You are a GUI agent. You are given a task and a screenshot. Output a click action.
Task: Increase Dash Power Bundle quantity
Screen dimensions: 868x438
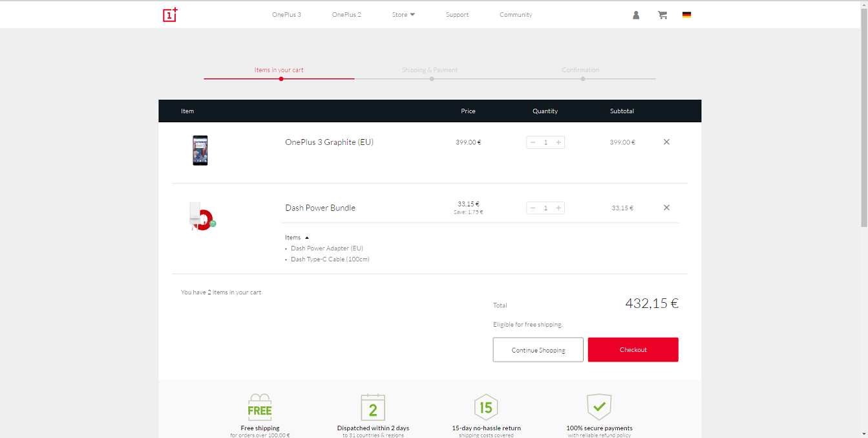(x=558, y=208)
